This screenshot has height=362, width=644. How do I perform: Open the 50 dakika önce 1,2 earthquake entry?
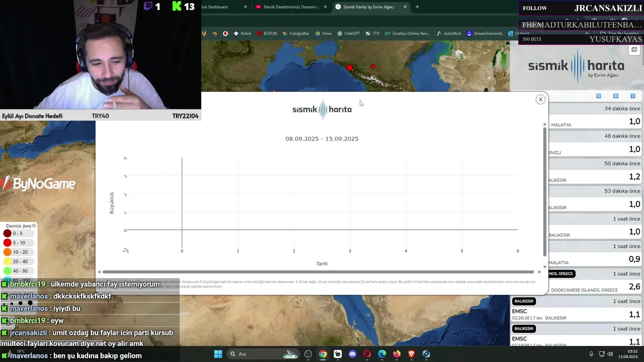(x=596, y=171)
